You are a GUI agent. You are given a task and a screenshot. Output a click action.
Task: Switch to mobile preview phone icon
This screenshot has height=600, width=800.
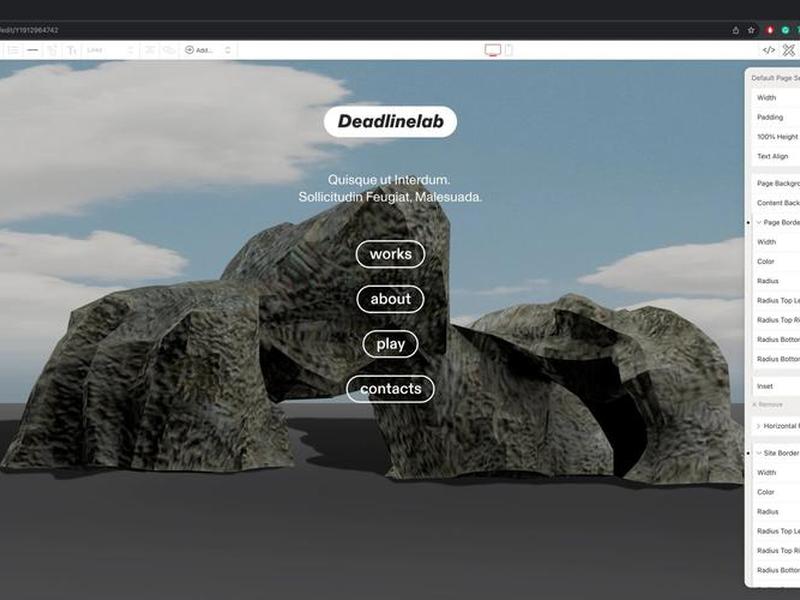pyautogui.click(x=509, y=49)
